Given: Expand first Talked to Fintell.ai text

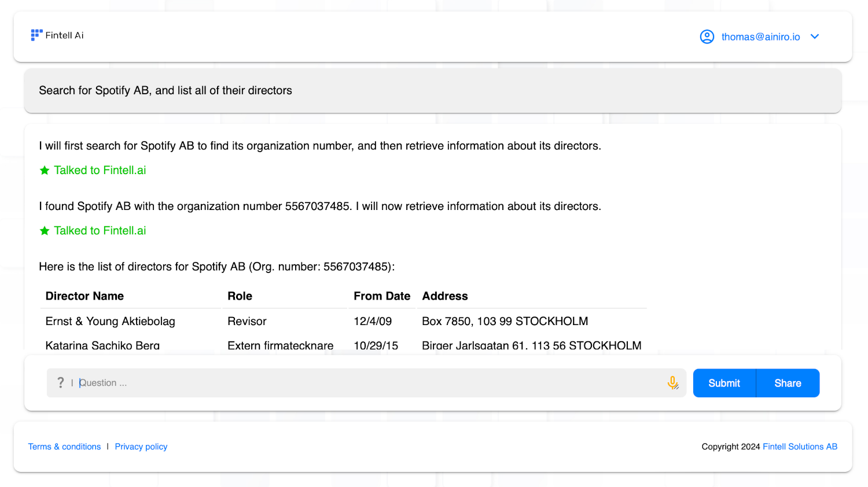Looking at the screenshot, I should coord(100,170).
